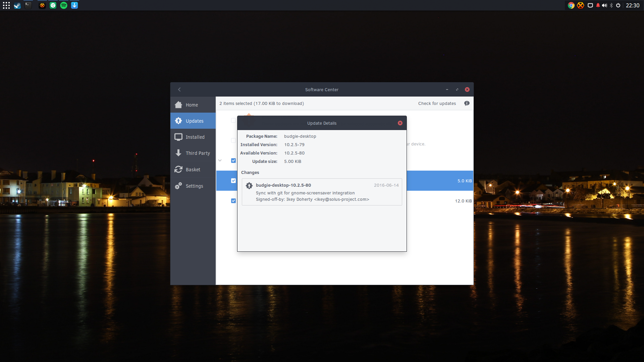Click the 'Changes' heading
Image resolution: width=644 pixels, height=362 pixels.
click(x=250, y=172)
